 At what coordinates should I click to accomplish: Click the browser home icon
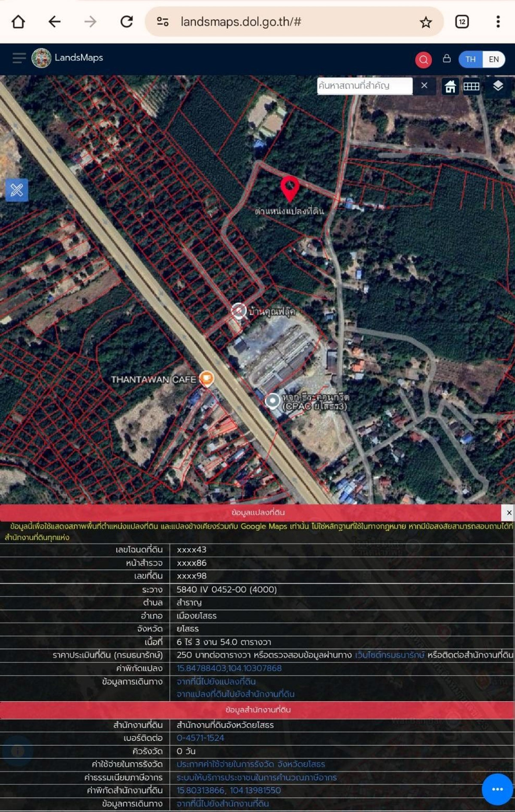tap(18, 21)
